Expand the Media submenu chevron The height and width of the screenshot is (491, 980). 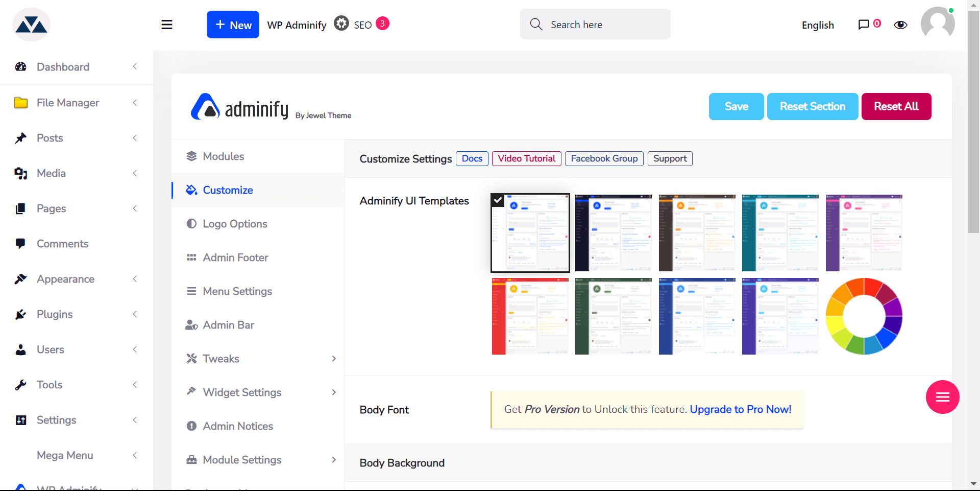[135, 173]
